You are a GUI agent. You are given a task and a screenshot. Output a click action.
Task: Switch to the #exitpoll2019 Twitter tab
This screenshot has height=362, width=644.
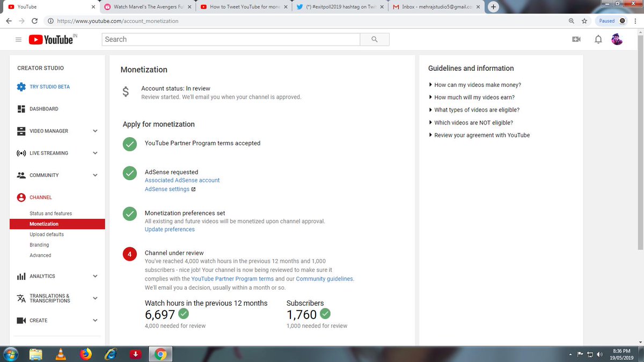[x=339, y=7]
